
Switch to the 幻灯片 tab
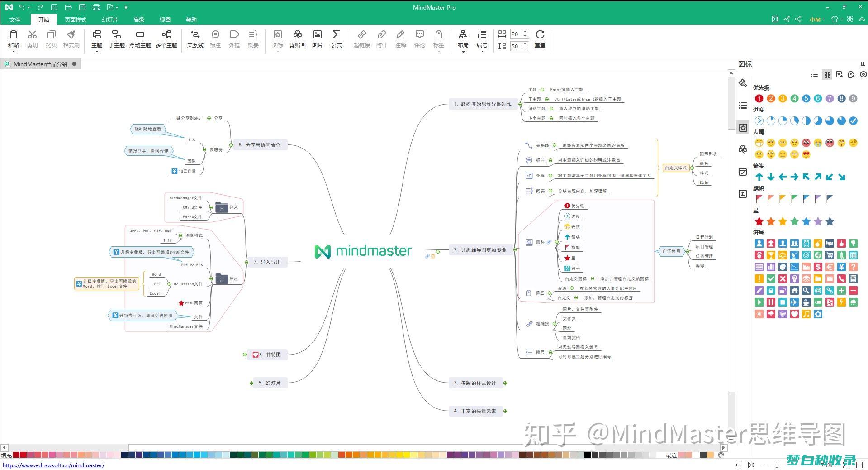coord(110,19)
